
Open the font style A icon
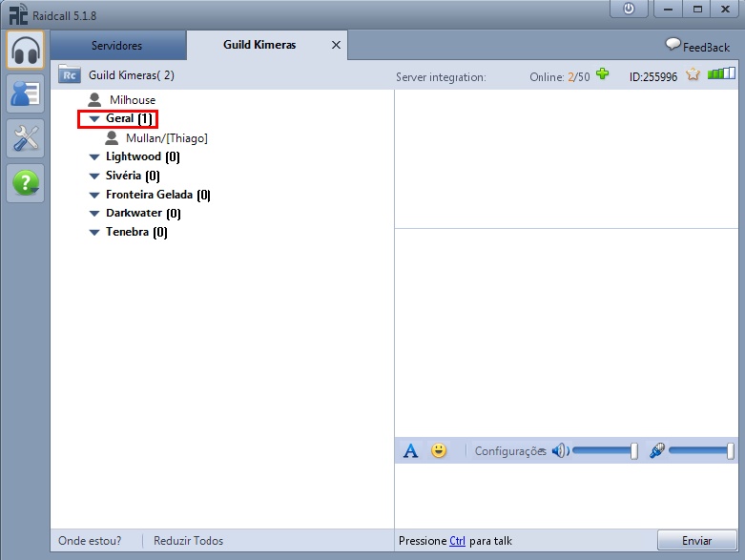tap(410, 450)
